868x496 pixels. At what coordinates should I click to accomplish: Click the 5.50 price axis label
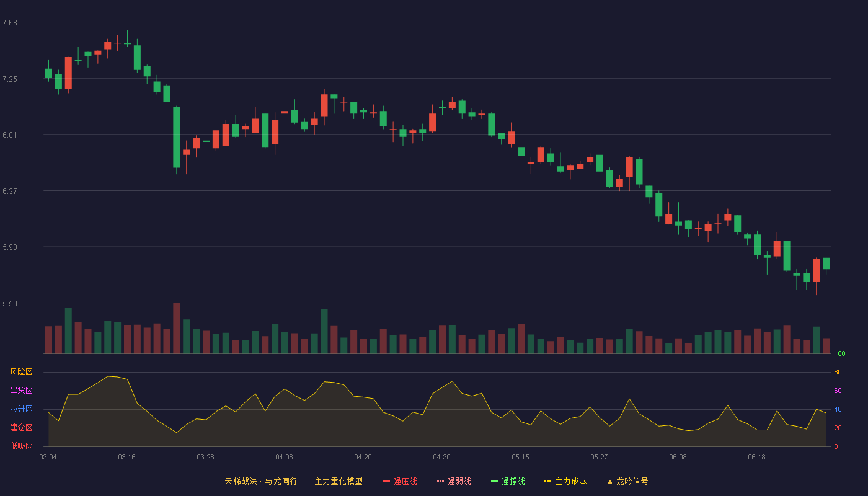(x=10, y=304)
